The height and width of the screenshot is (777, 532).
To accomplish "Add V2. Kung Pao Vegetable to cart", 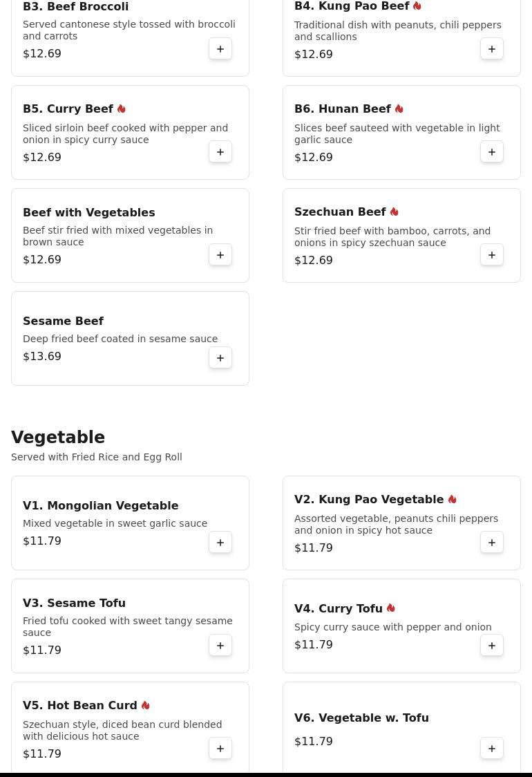I will coord(492,543).
